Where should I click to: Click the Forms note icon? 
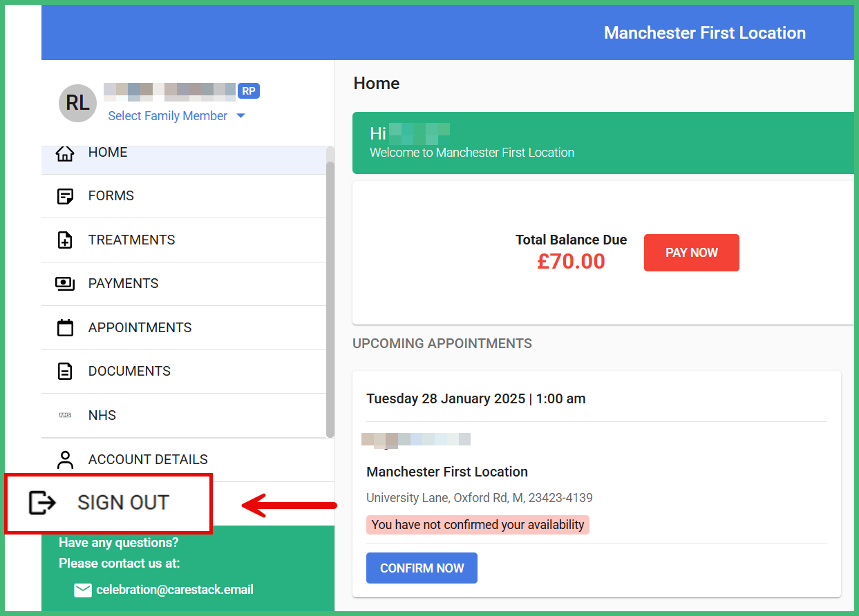65,196
